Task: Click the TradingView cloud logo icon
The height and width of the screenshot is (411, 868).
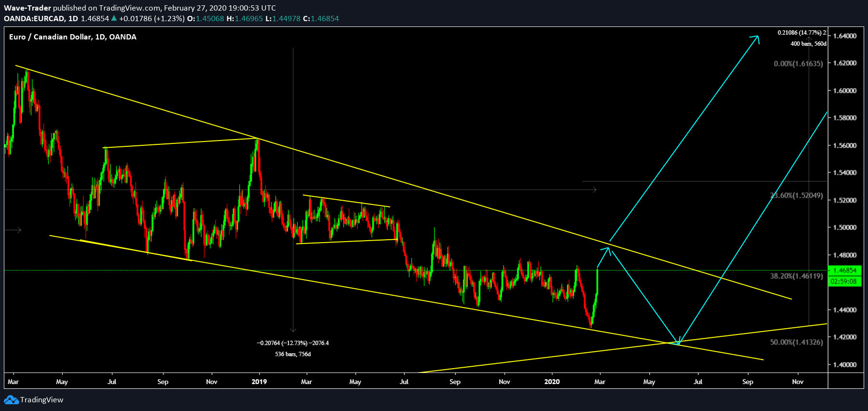Action: coord(12,400)
